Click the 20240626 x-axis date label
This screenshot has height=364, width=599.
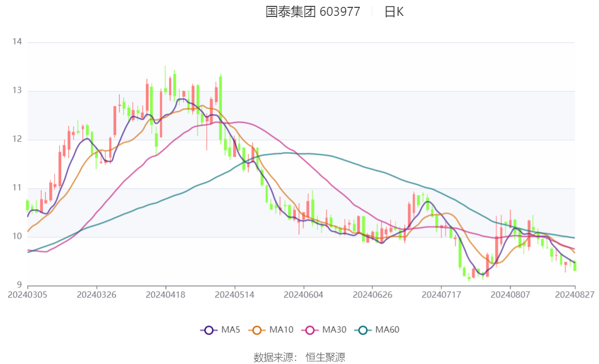coord(372,295)
